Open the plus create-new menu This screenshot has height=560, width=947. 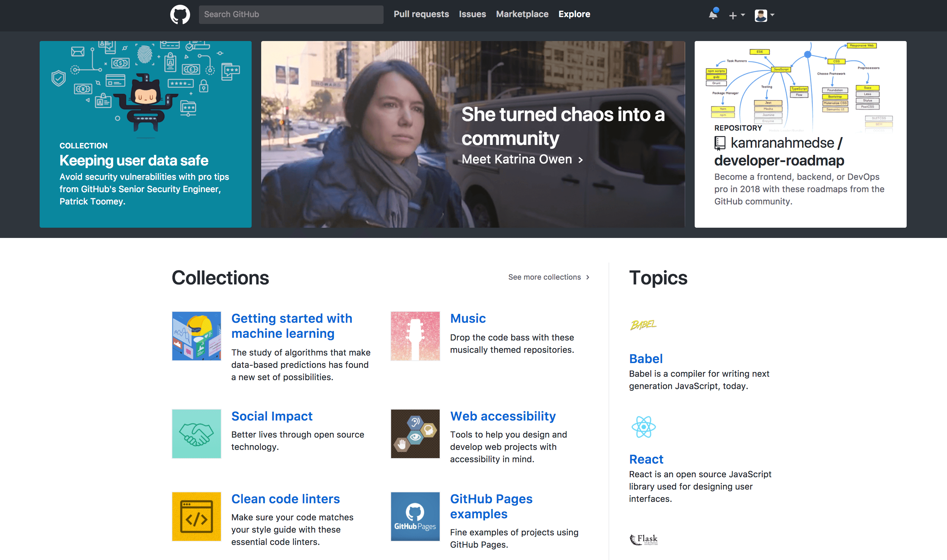736,15
